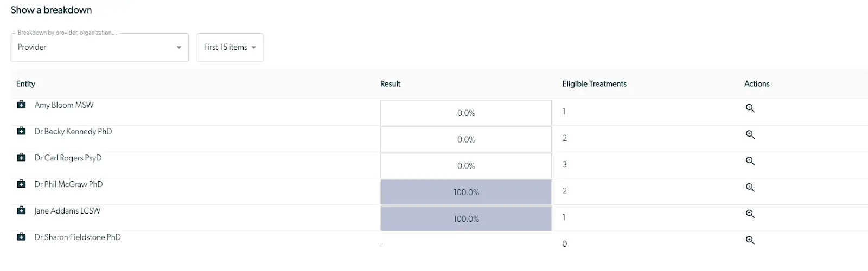Click magnifier icon for Amy Bloom MSW
The height and width of the screenshot is (271, 868).
[x=750, y=108]
